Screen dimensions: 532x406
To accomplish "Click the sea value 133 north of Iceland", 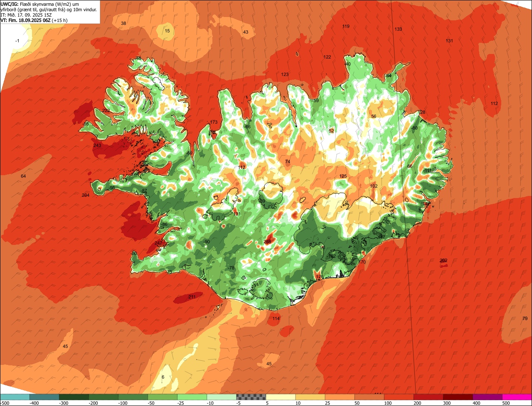I will (x=398, y=29).
